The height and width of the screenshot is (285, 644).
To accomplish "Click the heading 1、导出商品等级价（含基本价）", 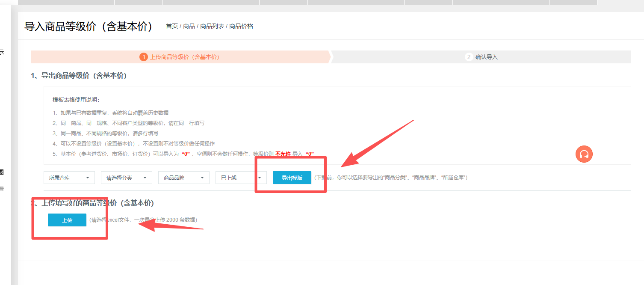I will point(79,75).
